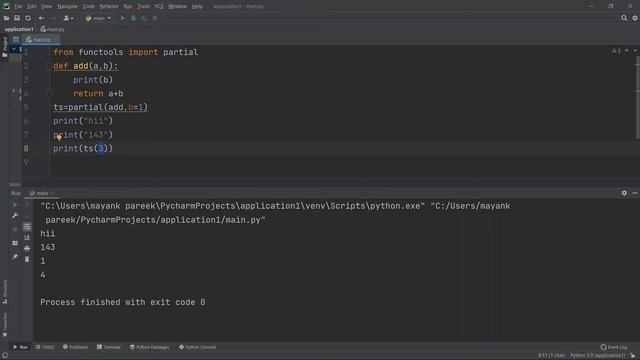Print Run output with printer icon
This screenshot has width=640, height=360.
coord(27,248)
